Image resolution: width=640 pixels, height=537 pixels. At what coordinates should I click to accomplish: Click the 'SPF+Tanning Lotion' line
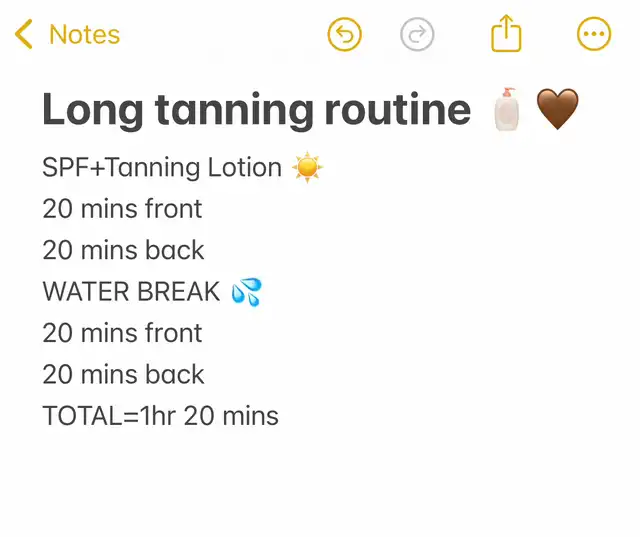click(162, 167)
